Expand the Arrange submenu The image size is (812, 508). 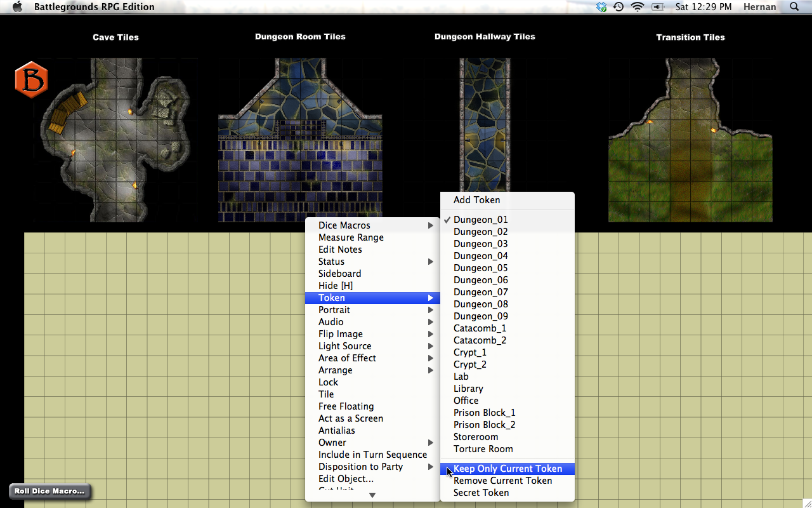click(372, 370)
